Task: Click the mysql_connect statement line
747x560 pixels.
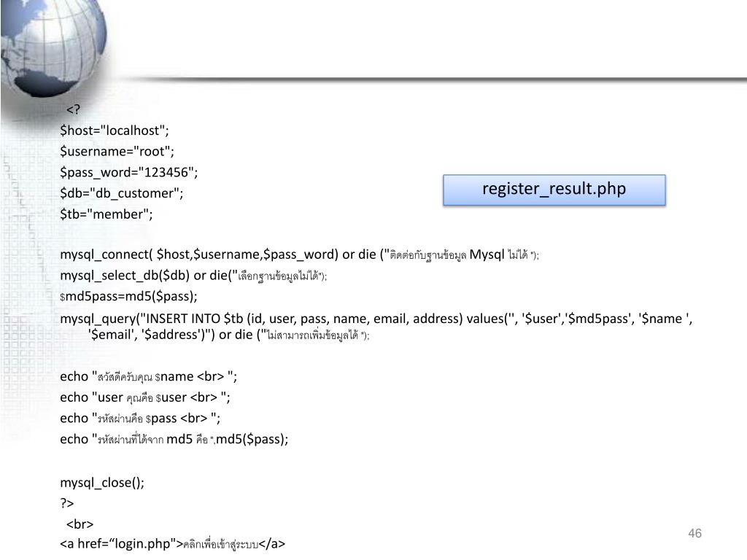Action: tap(299, 254)
